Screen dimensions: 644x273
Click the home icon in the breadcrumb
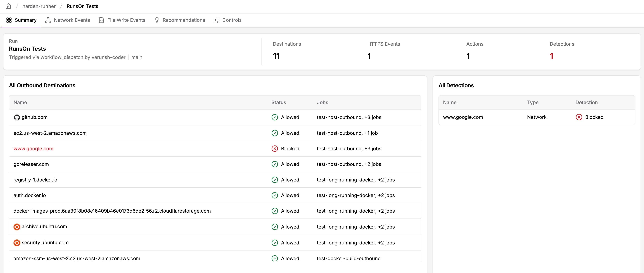(8, 6)
